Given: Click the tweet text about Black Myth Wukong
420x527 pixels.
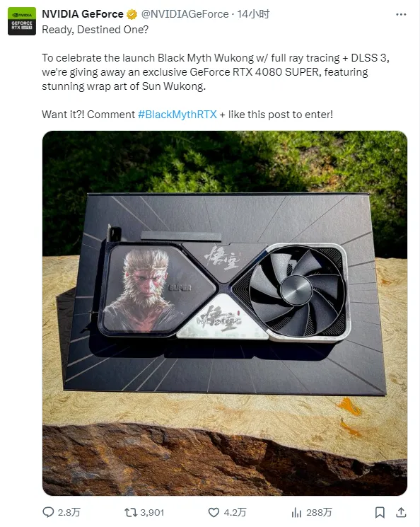Looking at the screenshot, I should click(x=216, y=72).
